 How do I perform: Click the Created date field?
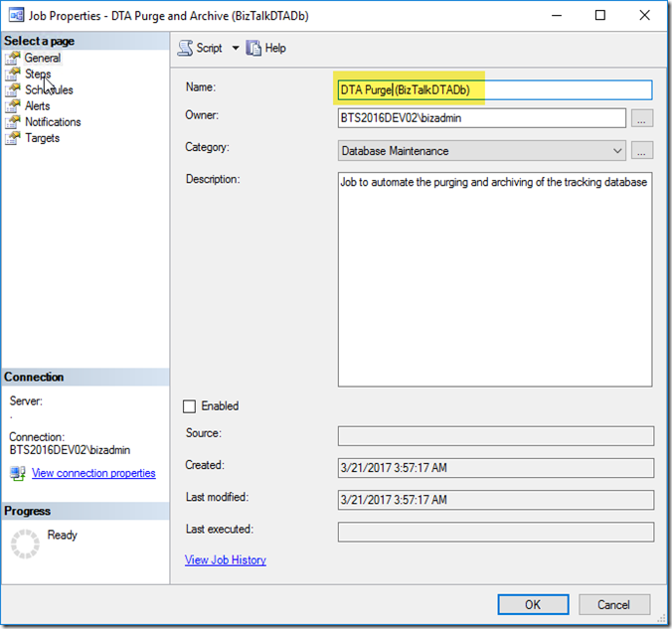pos(496,468)
